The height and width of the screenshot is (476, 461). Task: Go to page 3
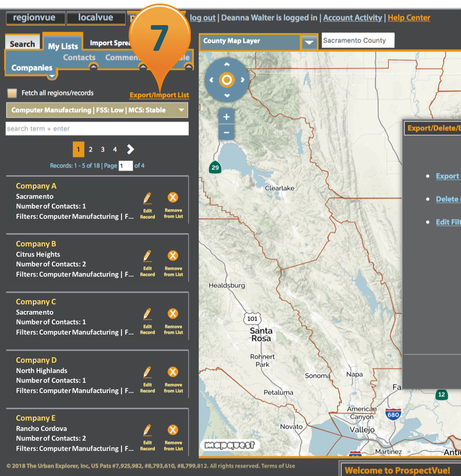coord(103,149)
